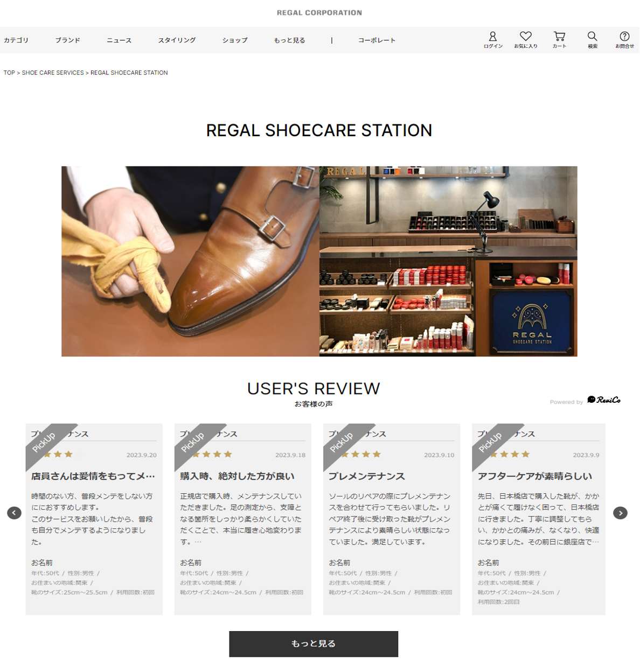Click REGAL SHOECARE STATION breadcrumb
The image size is (640, 672).
[129, 73]
